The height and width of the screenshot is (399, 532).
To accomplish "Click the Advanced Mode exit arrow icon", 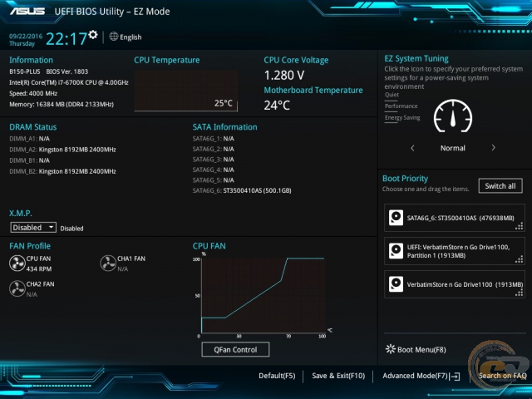I will tap(456, 376).
